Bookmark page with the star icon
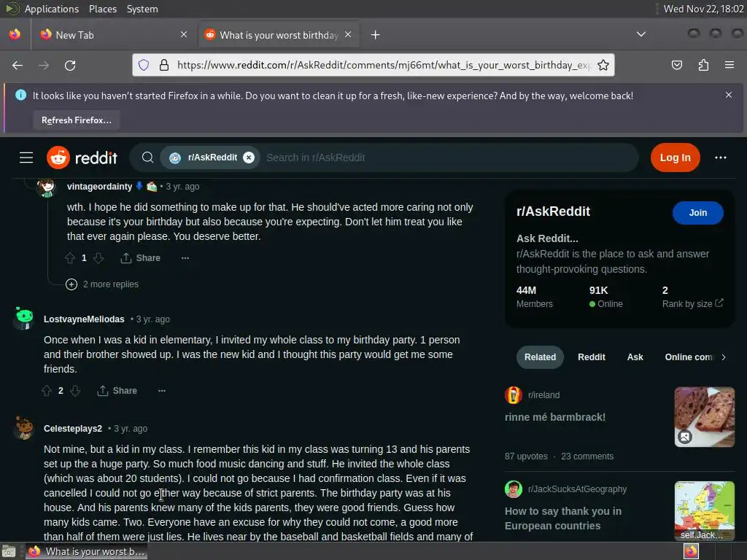This screenshot has height=560, width=747. (603, 65)
